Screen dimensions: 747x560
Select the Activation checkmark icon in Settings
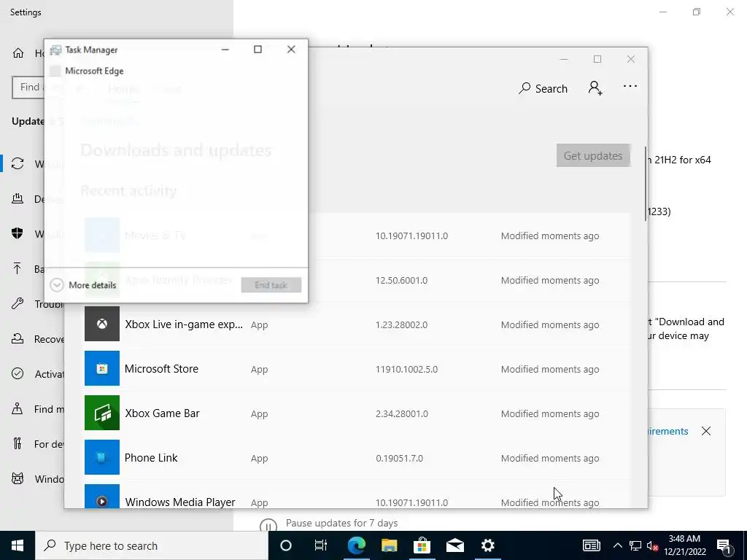click(x=18, y=374)
